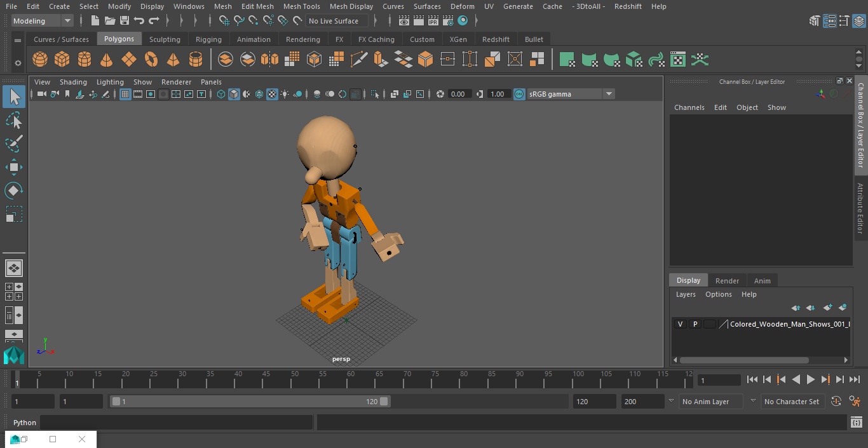
Task: Activate the Scale tool
Action: (14, 214)
